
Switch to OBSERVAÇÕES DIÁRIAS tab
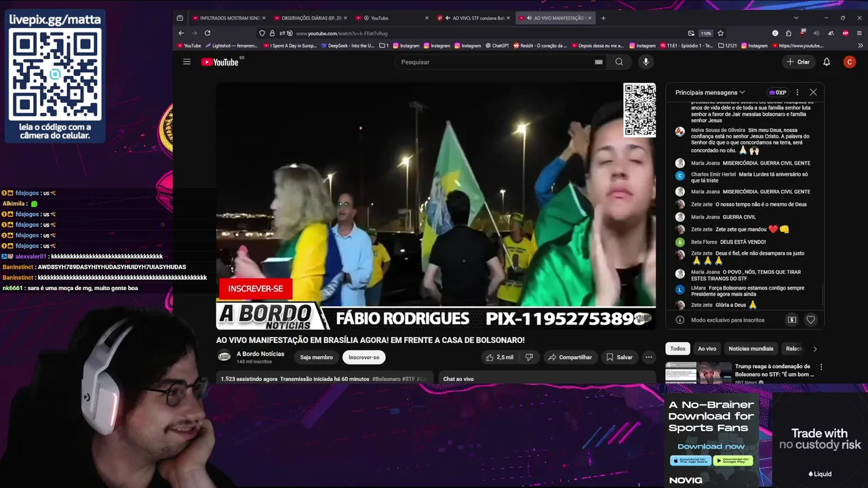(x=311, y=18)
